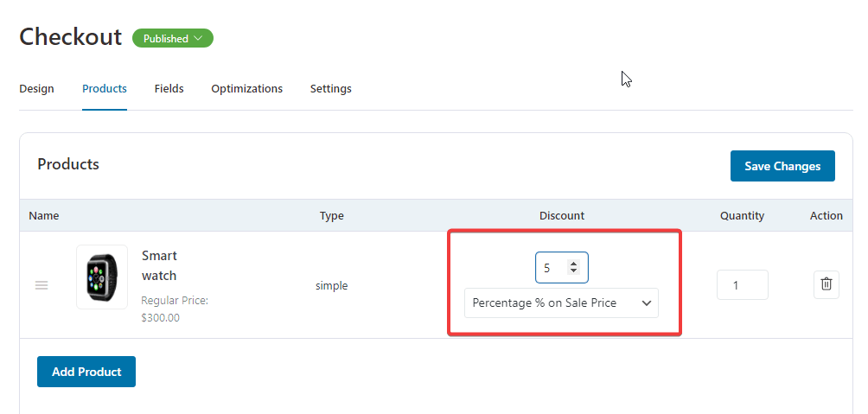The image size is (868, 414).
Task: Delete the Smart watch product row
Action: [x=826, y=284]
